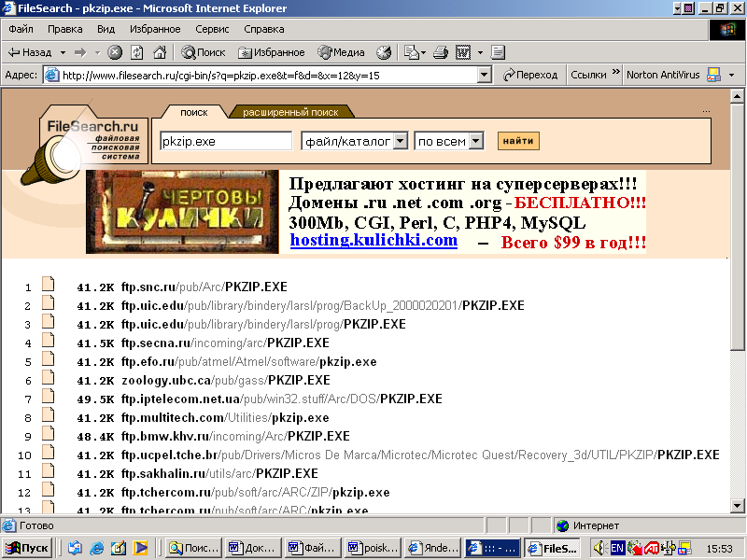The image size is (747, 560).
Task: Click the file icon of result 2
Action: coord(48,302)
